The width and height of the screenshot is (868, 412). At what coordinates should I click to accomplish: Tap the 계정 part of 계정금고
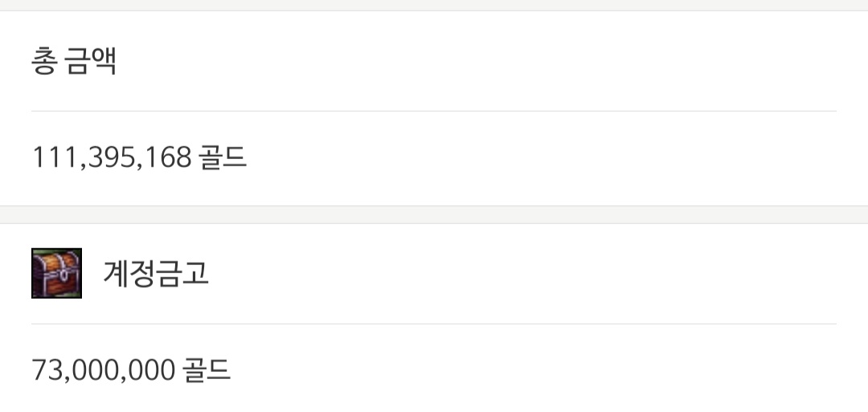click(x=129, y=273)
